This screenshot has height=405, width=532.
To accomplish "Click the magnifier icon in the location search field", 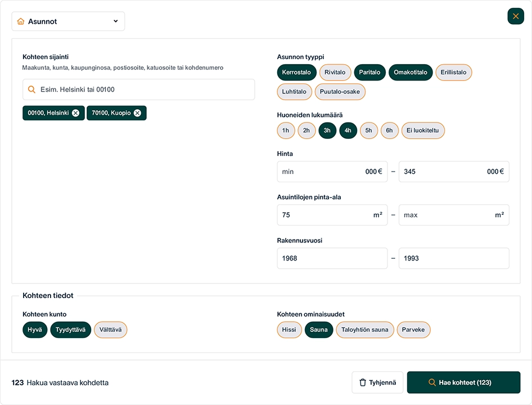I will point(31,89).
